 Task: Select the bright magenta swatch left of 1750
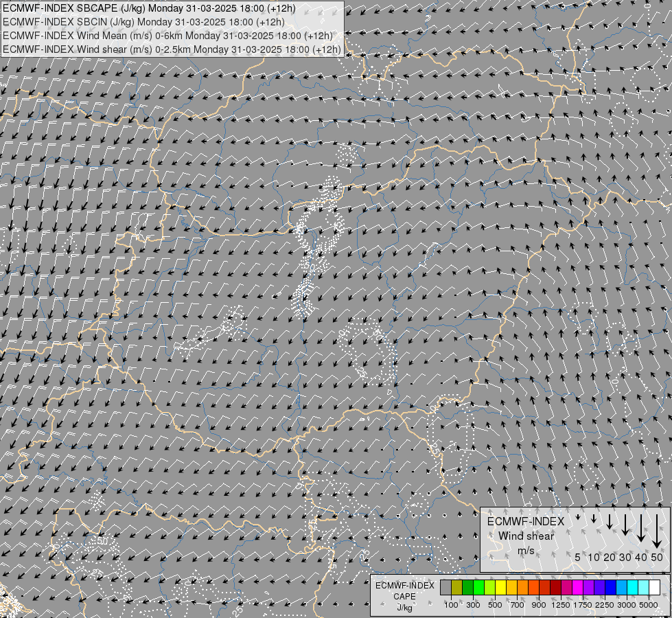click(578, 588)
